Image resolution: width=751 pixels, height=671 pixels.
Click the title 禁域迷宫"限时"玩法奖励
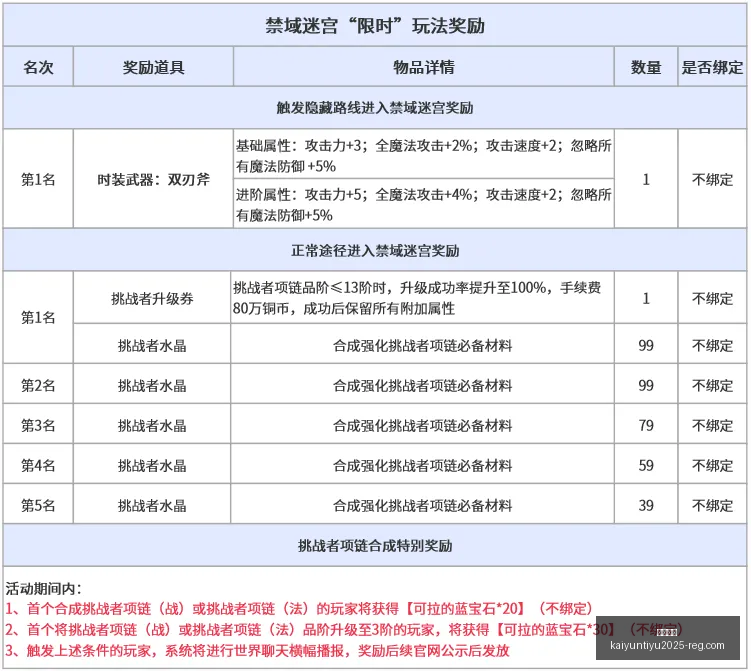[375, 25]
